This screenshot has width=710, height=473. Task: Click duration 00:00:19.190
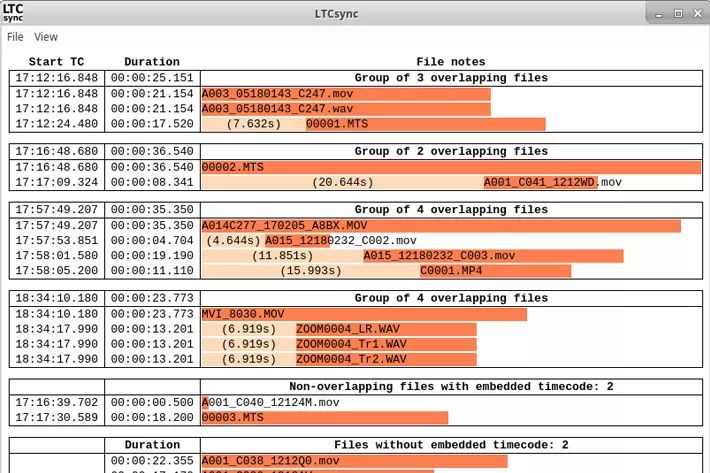point(152,255)
